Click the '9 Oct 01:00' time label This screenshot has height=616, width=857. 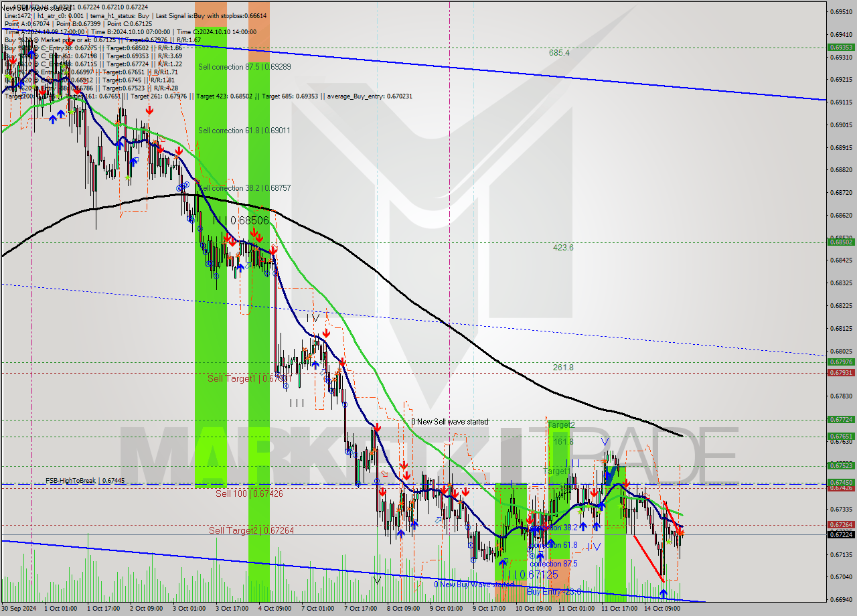(446, 609)
